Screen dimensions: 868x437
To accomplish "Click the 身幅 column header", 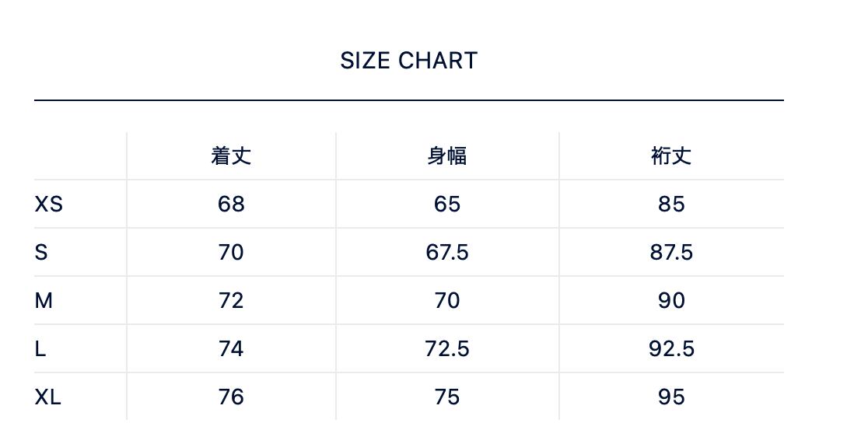I will click(x=447, y=156).
